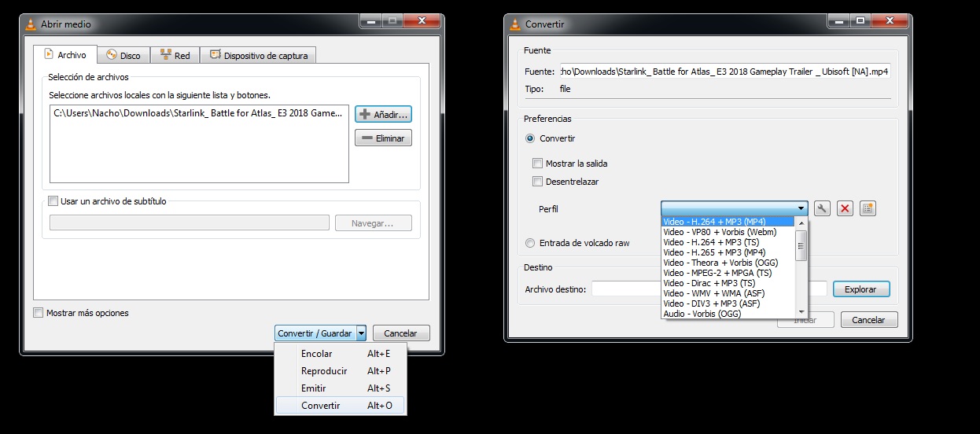Click the Explorar button
Image resolution: width=980 pixels, height=434 pixels.
tap(860, 289)
